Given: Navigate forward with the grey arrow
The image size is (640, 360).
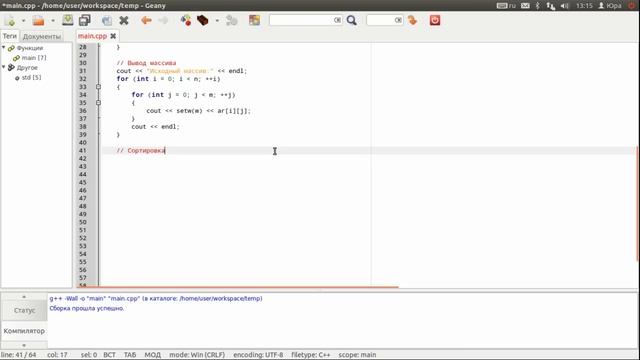Looking at the screenshot, I should click(163, 20).
